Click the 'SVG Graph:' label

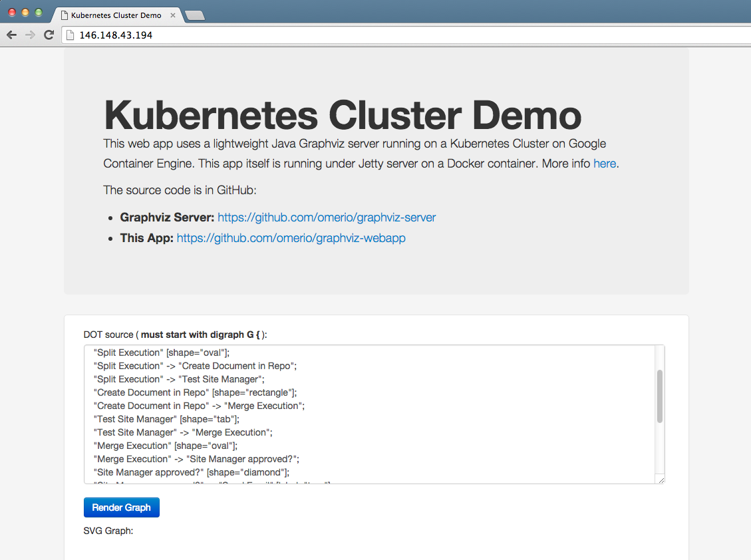click(x=108, y=531)
